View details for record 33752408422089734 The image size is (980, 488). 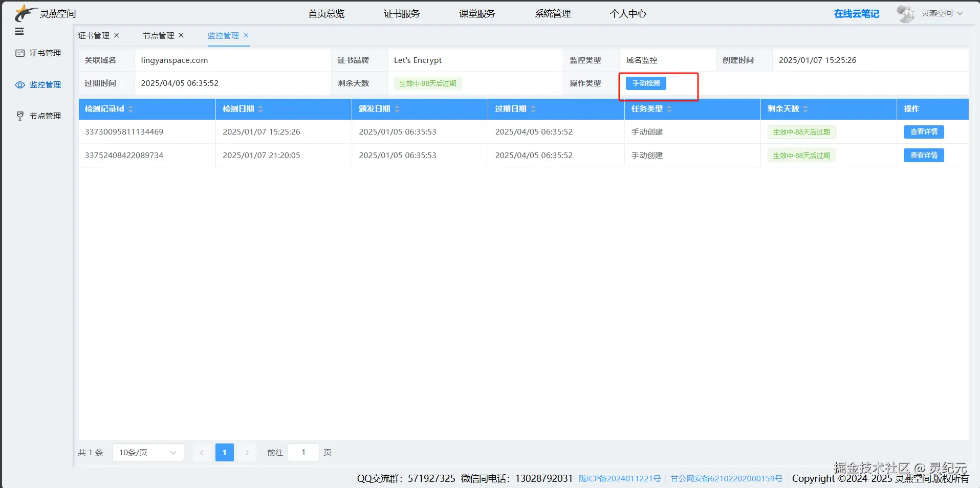point(924,156)
